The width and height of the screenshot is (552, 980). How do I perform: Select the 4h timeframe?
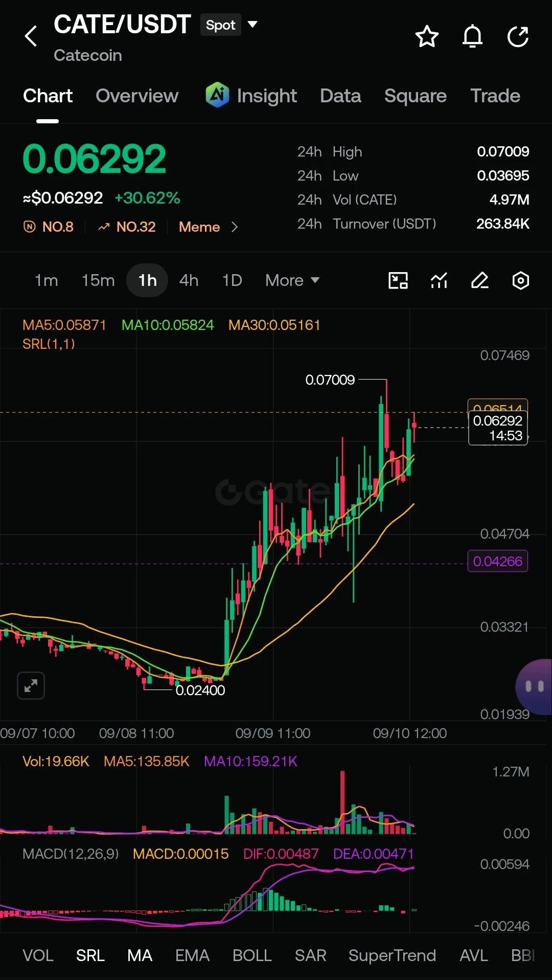click(189, 280)
